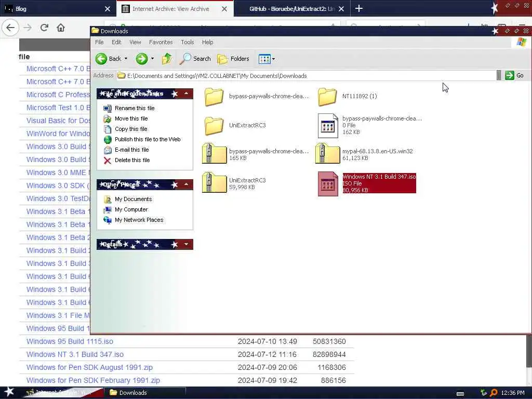
Task: Click Rename this file icon
Action: coord(108,108)
